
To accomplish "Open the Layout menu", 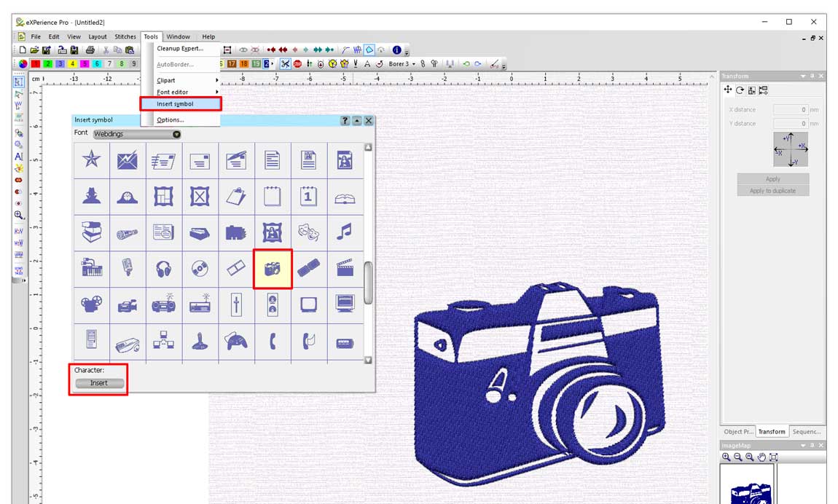I will click(x=97, y=37).
